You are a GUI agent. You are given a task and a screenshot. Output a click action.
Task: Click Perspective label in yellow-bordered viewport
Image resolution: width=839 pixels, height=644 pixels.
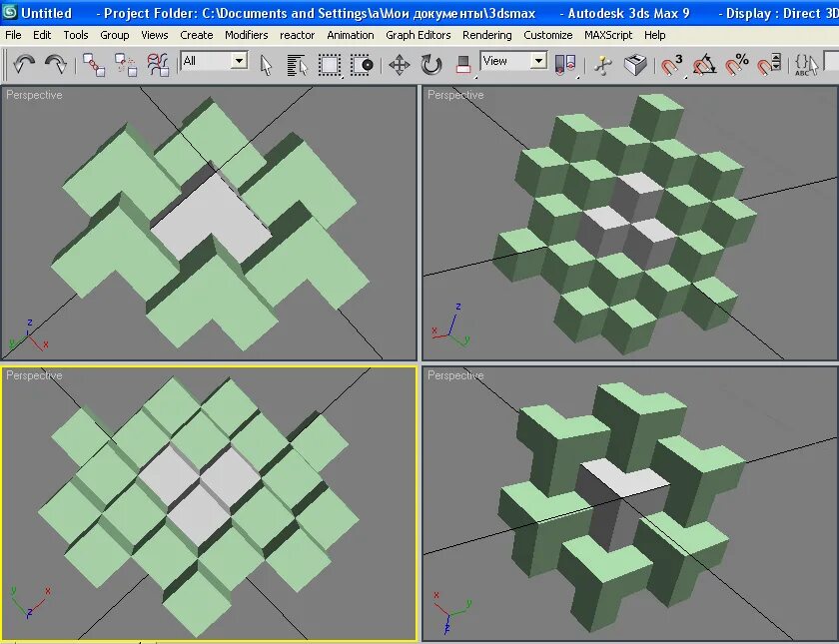click(34, 375)
